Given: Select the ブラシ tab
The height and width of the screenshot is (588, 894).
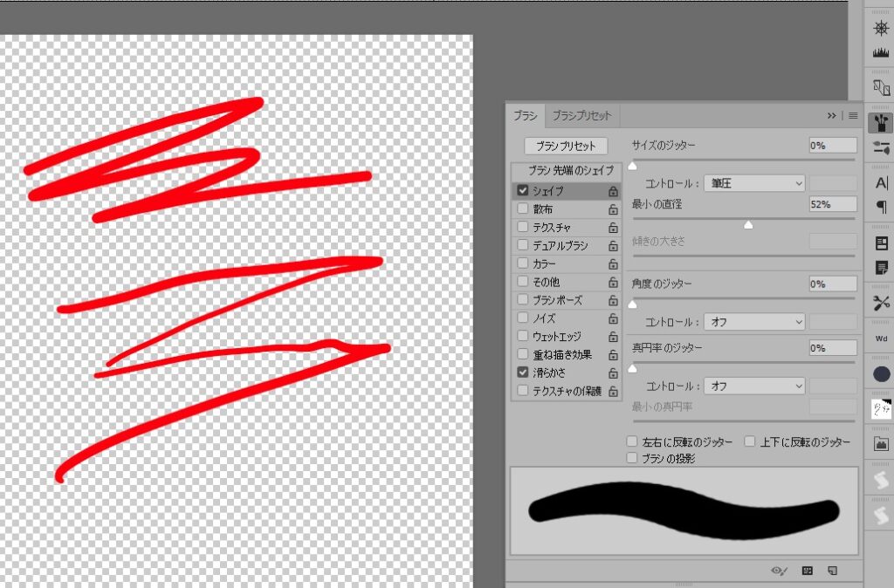Looking at the screenshot, I should tap(525, 115).
